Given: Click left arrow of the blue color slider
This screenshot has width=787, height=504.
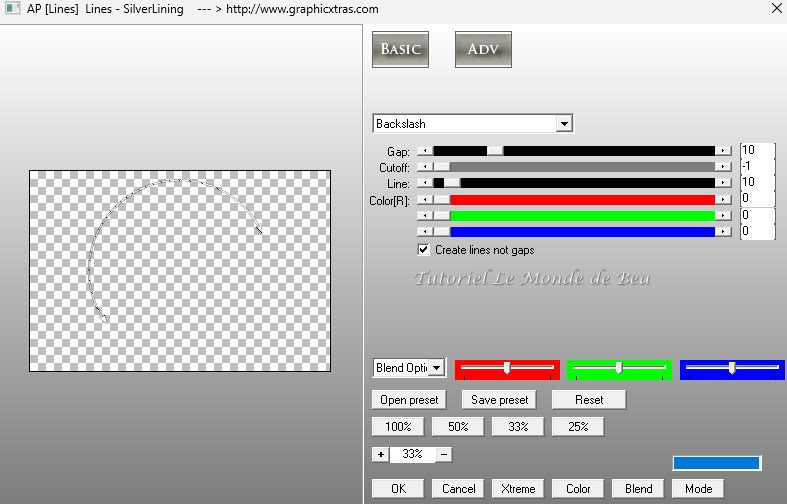Looking at the screenshot, I should coord(425,231).
